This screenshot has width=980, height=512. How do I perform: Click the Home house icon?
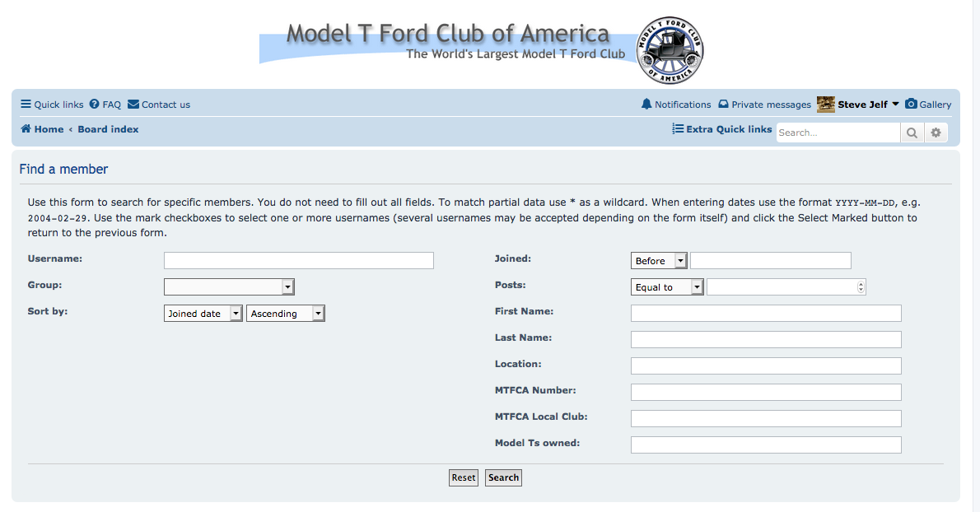click(26, 129)
